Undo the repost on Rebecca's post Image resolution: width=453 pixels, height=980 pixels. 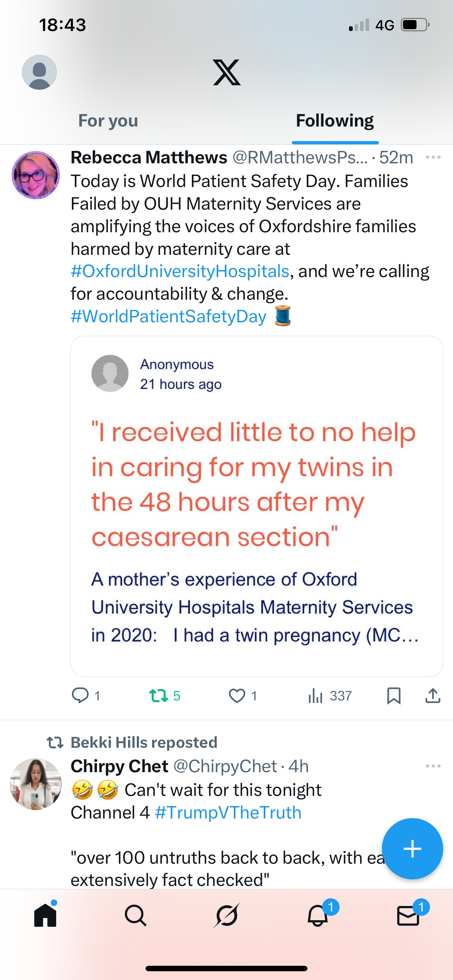tap(159, 696)
